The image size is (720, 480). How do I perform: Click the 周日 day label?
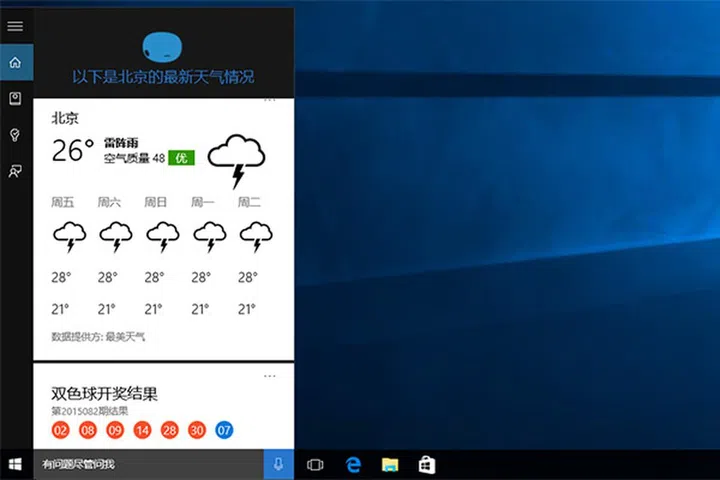pos(156,203)
